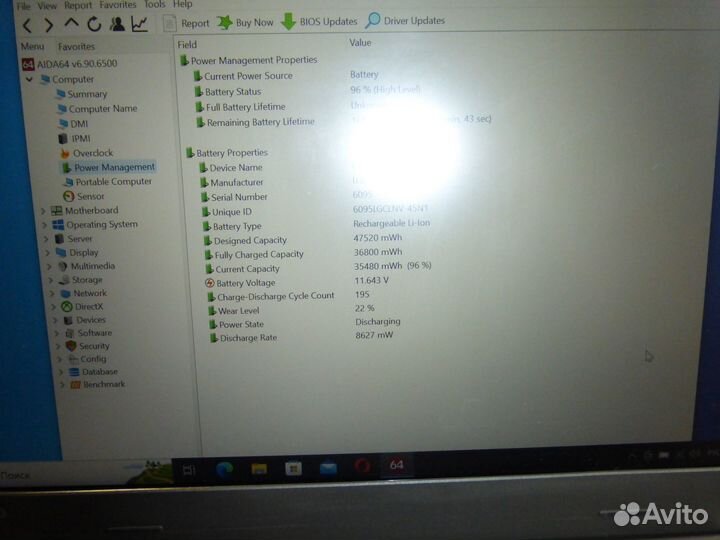720x540 pixels.
Task: Click the Security tree item
Action: click(x=88, y=346)
